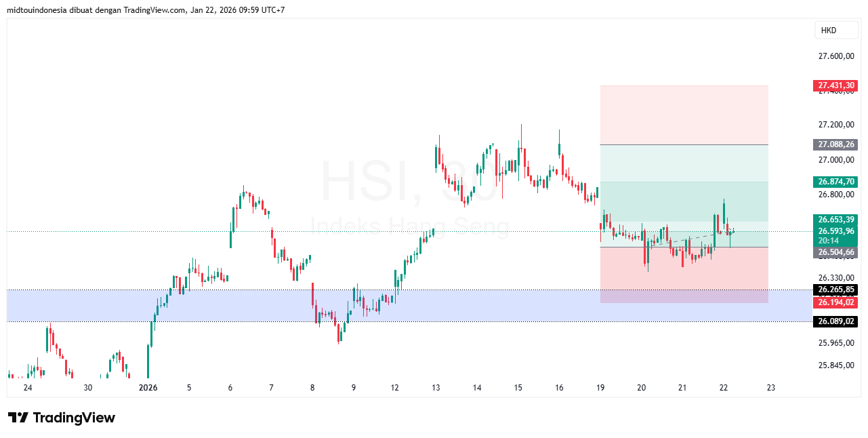
Task: Click the 25.845,00 price scale value
Action: tap(835, 366)
